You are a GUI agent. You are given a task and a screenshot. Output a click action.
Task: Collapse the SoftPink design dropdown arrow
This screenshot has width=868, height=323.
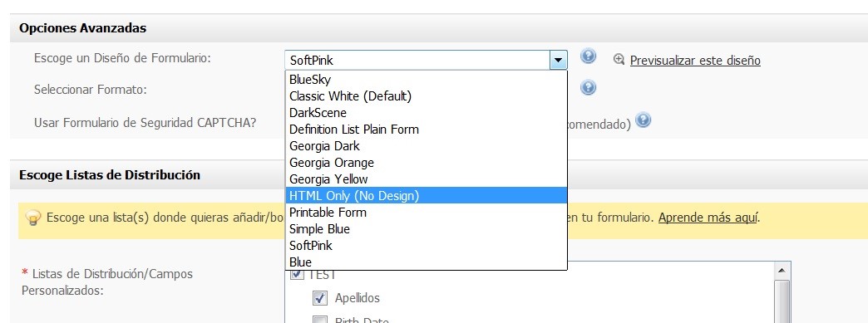pos(558,60)
